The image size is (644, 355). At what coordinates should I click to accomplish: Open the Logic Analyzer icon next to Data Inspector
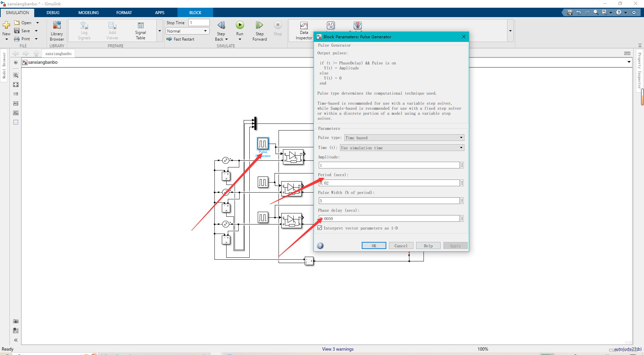[x=331, y=26]
